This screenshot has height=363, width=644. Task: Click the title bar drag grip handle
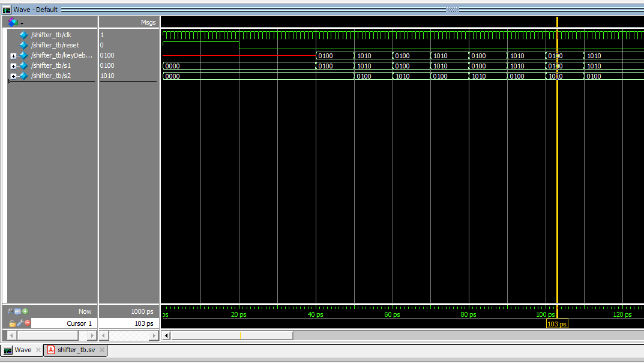click(452, 10)
